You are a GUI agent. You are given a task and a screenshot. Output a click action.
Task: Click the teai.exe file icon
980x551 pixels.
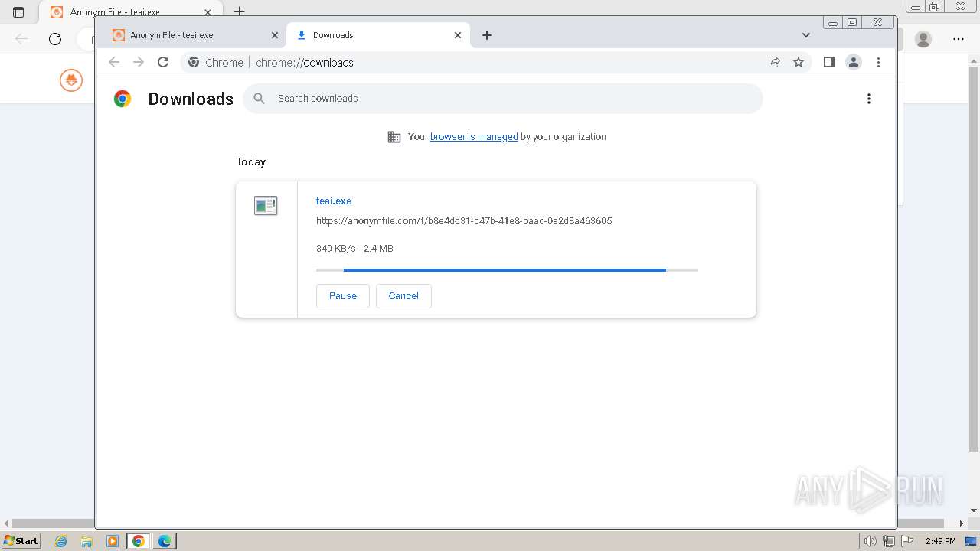266,205
